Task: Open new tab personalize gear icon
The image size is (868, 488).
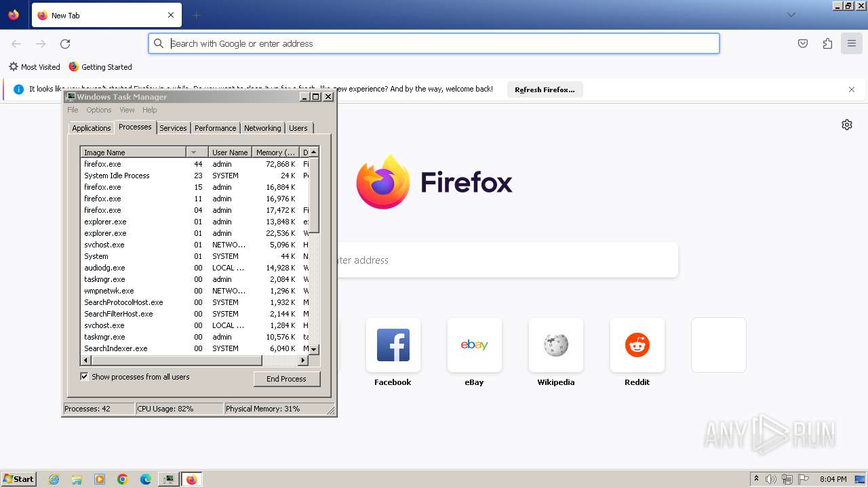Action: point(847,125)
